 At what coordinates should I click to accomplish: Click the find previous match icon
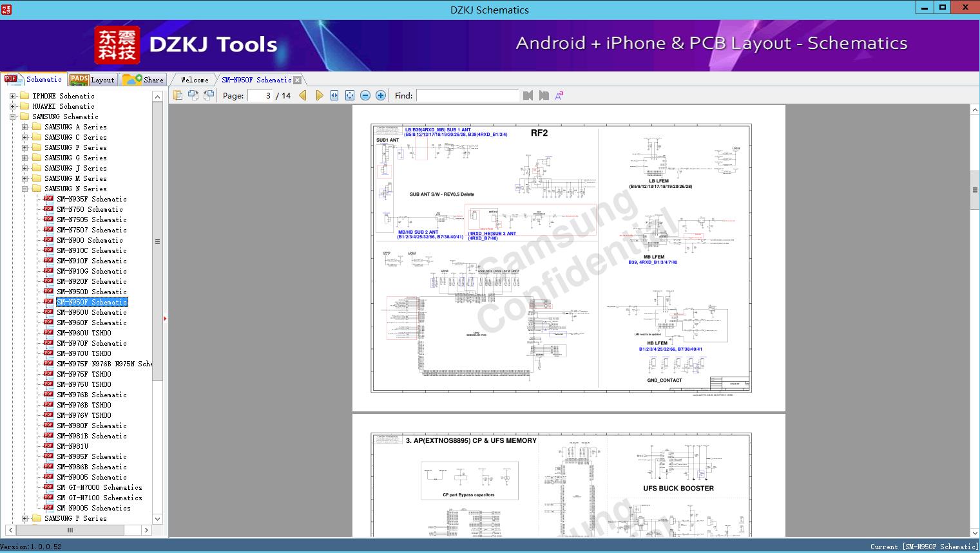tap(528, 95)
